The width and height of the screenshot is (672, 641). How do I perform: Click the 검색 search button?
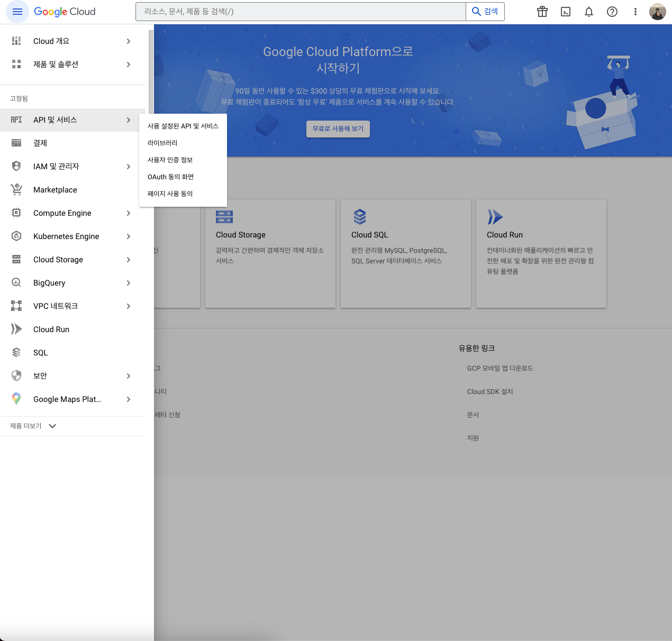(x=485, y=12)
